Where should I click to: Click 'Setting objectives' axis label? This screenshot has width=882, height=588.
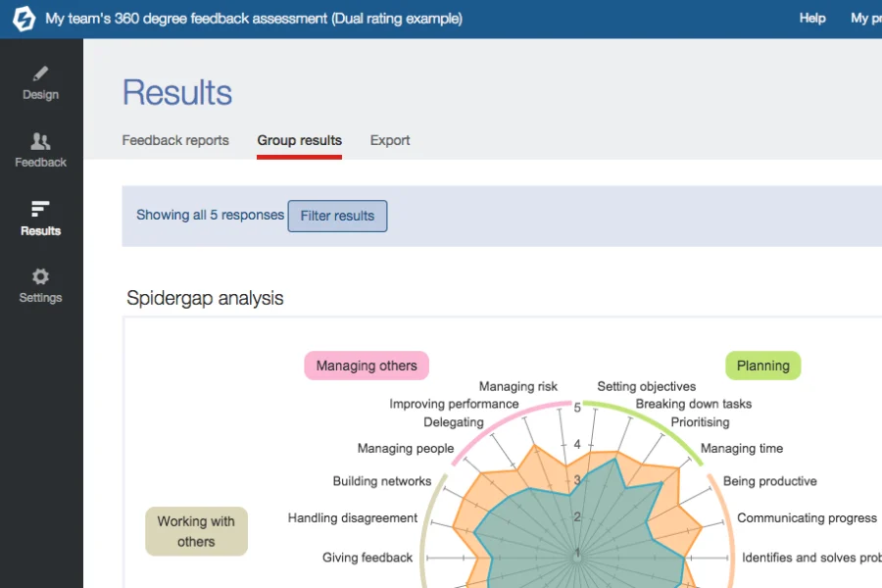[647, 386]
